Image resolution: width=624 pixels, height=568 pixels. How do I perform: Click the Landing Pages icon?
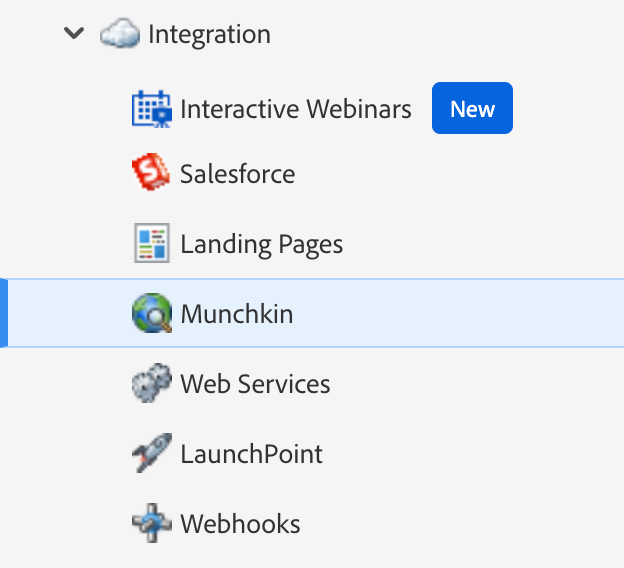point(152,244)
